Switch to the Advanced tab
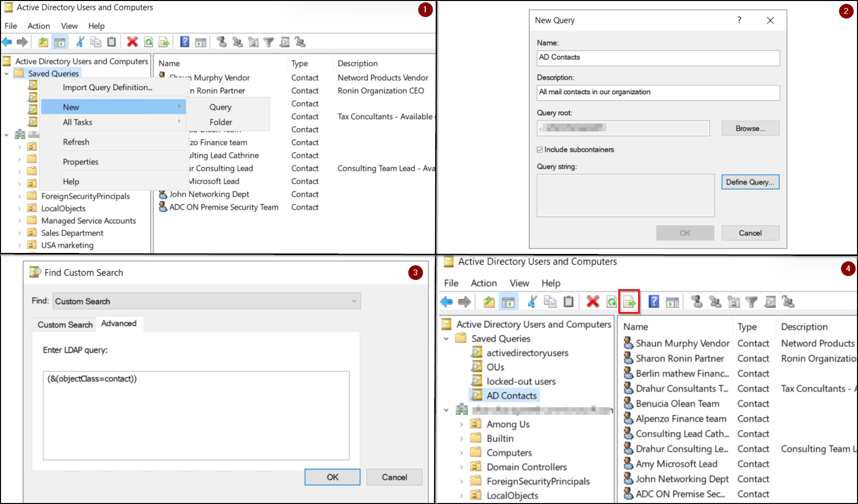858x504 pixels. tap(119, 323)
